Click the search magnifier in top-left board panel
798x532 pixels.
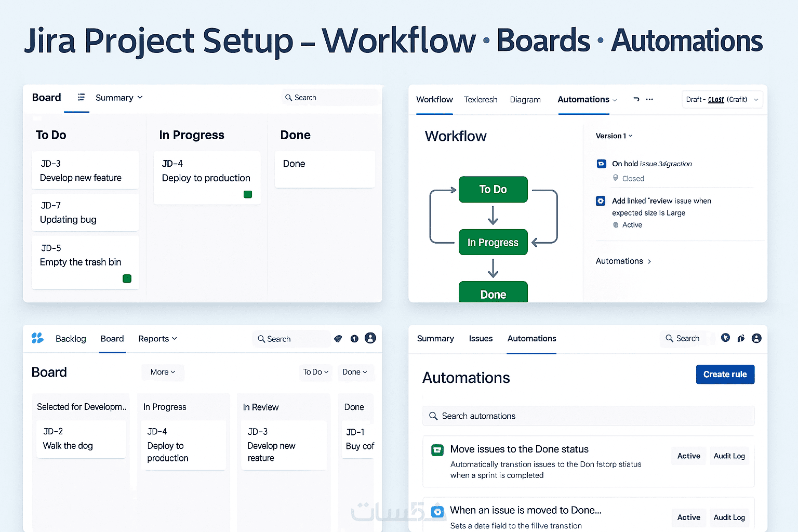(288, 98)
